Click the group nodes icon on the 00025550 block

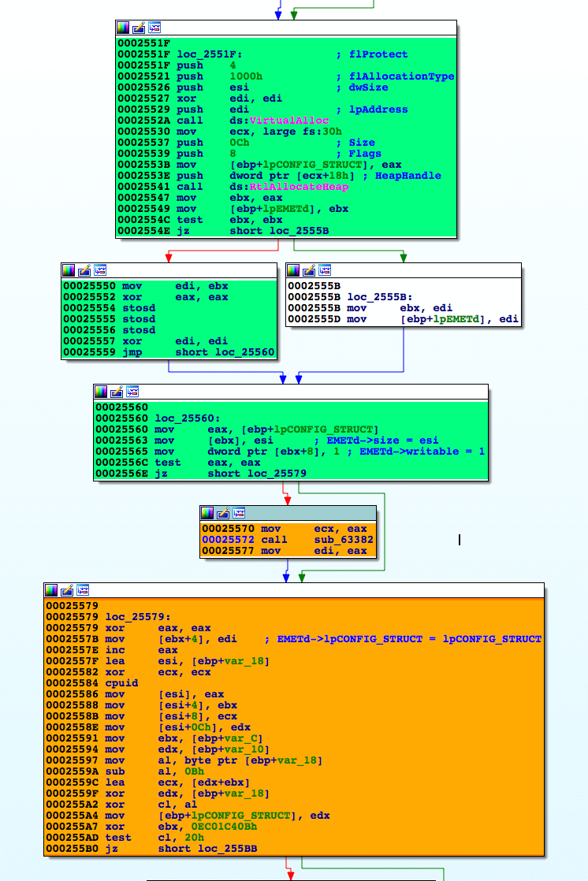coord(99,270)
